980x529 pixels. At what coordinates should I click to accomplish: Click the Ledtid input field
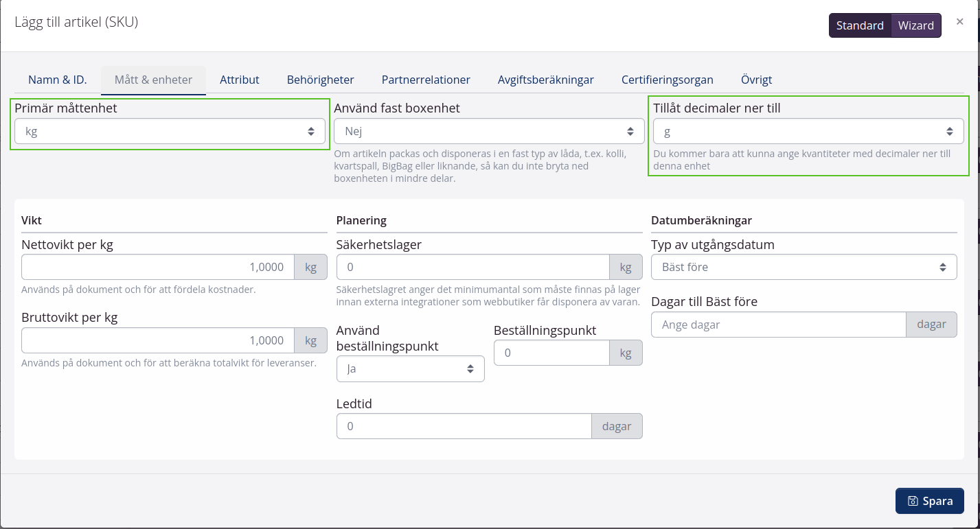[464, 426]
